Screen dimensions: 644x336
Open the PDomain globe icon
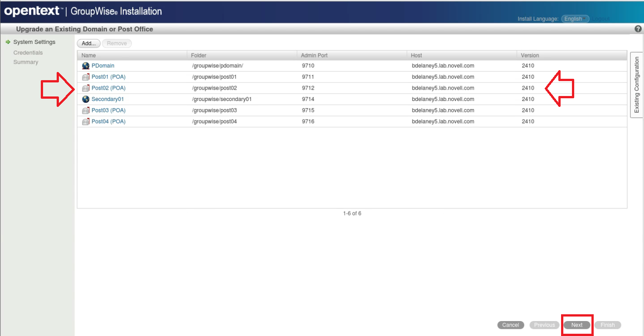(x=85, y=65)
